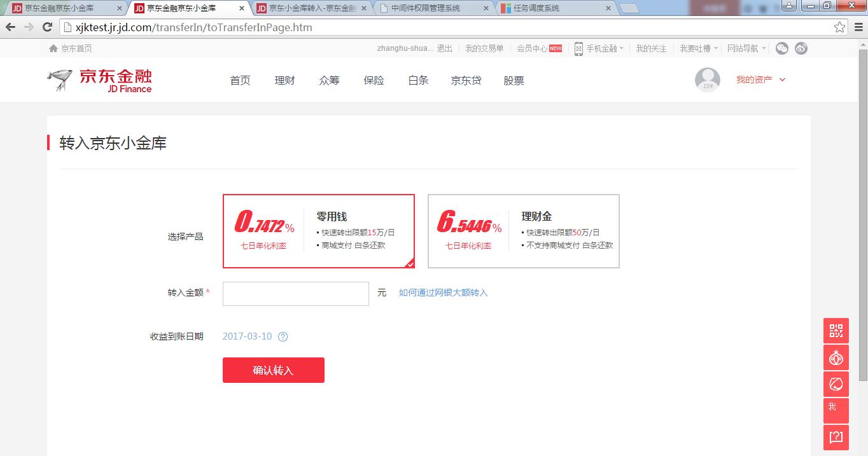Bookmark page with star icon
The height and width of the screenshot is (456, 868).
click(840, 27)
